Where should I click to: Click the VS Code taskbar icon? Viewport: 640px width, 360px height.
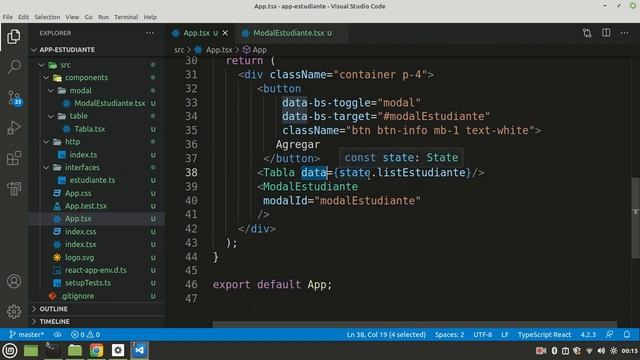click(140, 350)
